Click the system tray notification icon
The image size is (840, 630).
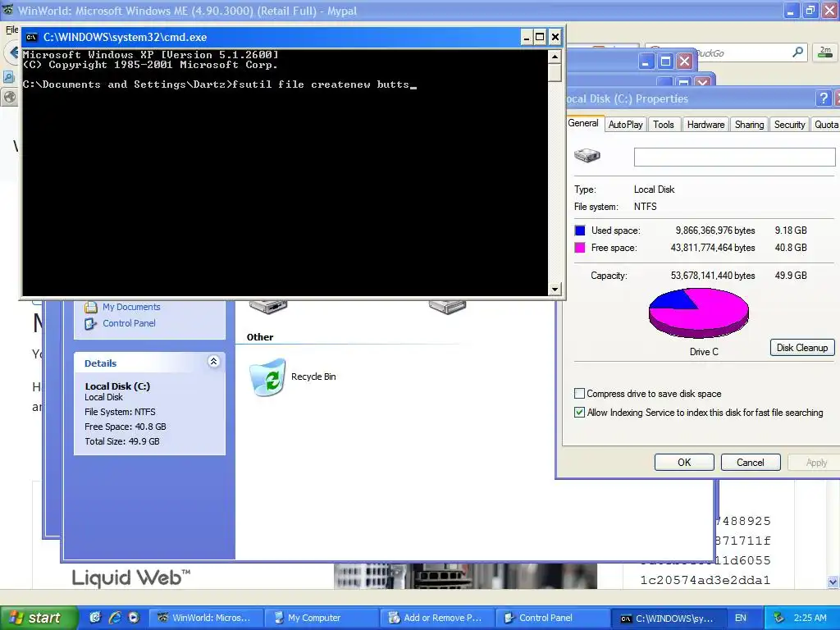779,618
